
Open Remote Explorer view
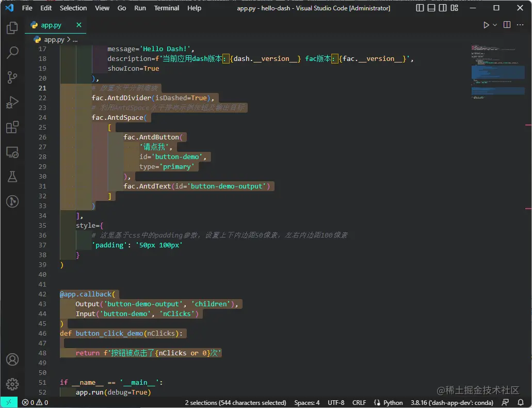coord(12,152)
